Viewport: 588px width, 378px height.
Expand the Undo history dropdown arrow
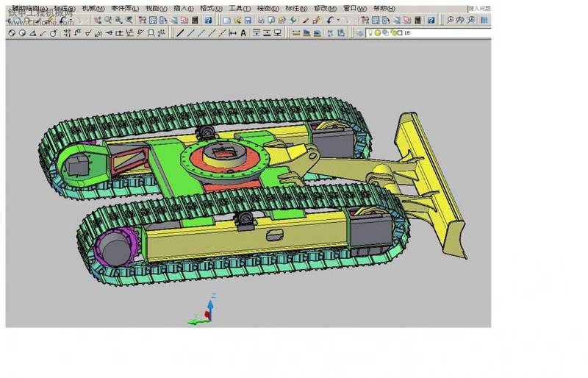pyautogui.click(x=337, y=21)
